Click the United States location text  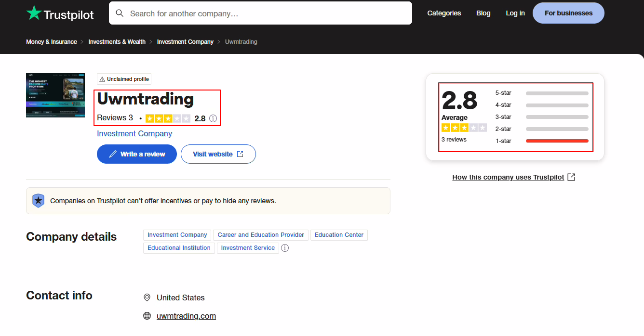coord(181,297)
